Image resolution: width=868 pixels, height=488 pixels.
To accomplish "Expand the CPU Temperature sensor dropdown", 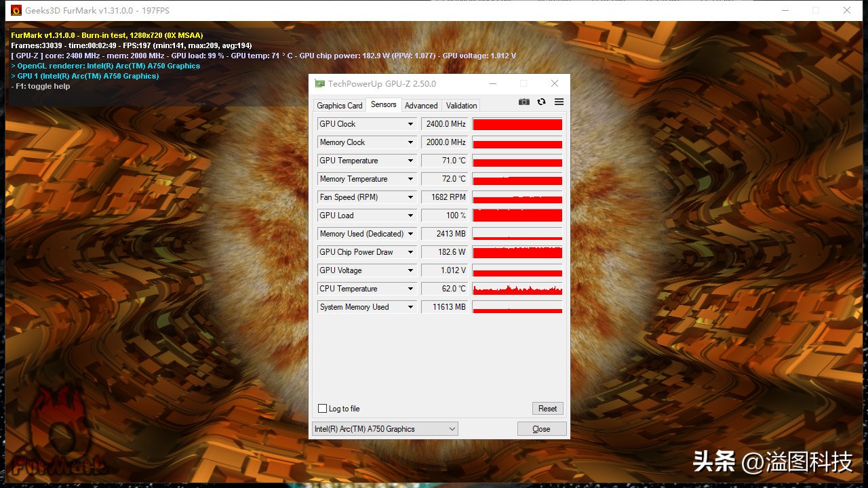I will click(x=410, y=289).
